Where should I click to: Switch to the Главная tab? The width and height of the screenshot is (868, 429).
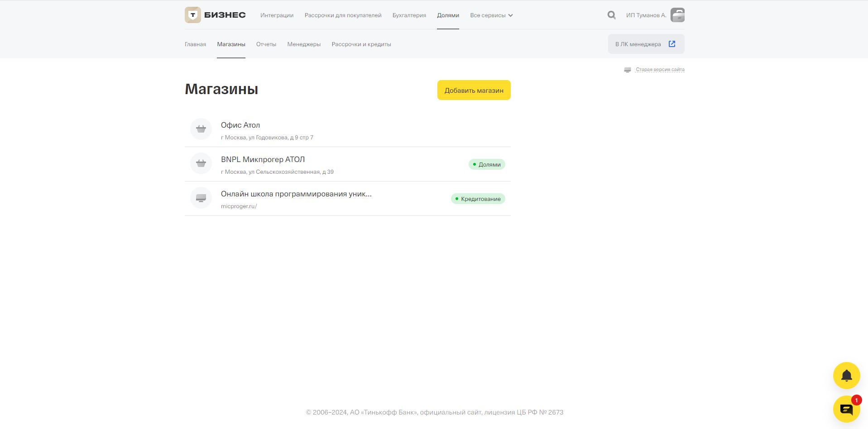pos(195,44)
